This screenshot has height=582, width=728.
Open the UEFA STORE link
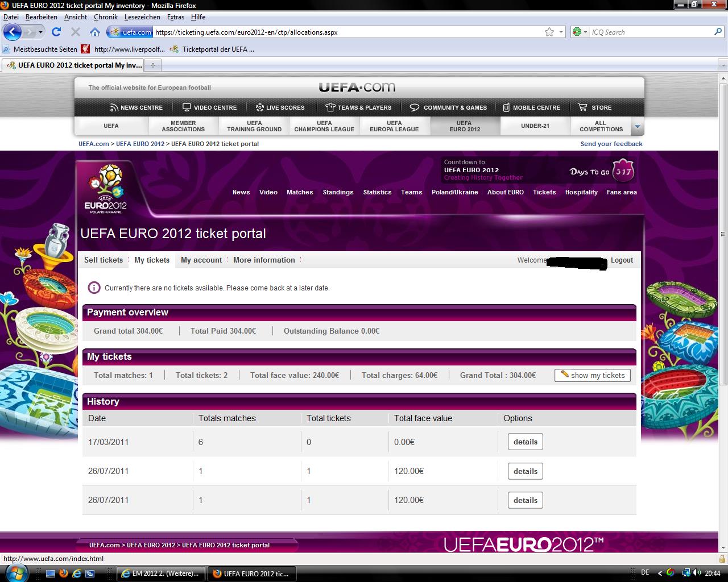595,107
